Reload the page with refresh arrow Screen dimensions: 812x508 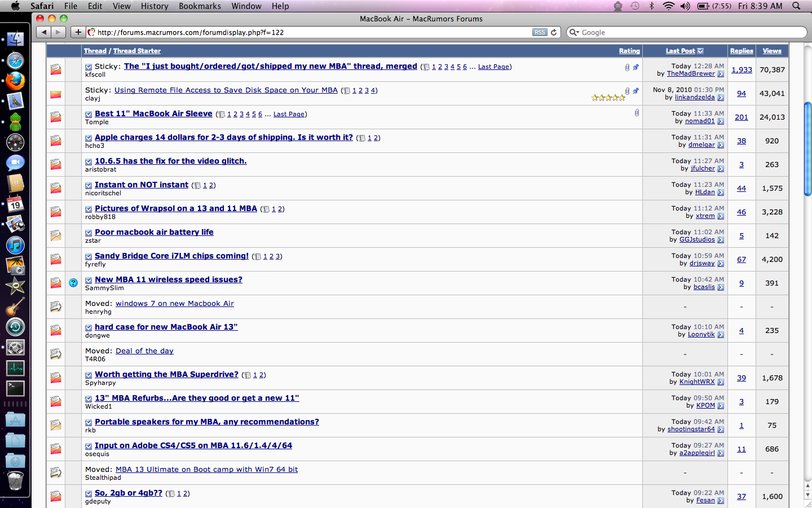(x=554, y=33)
